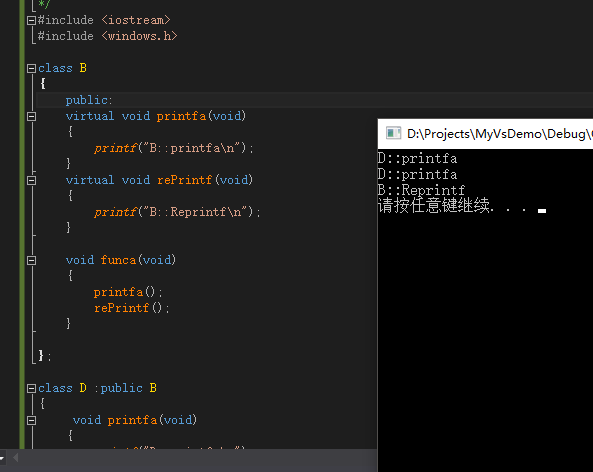Click 'class D :public B' declaration text
The height and width of the screenshot is (472, 593).
[x=97, y=388]
